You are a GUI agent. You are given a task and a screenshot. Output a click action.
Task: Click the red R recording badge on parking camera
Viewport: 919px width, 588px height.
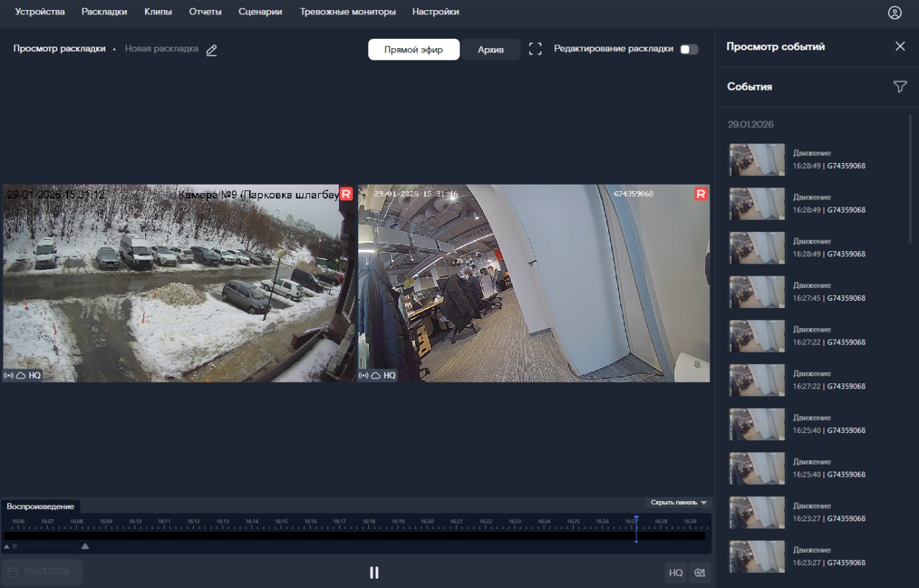coord(346,193)
